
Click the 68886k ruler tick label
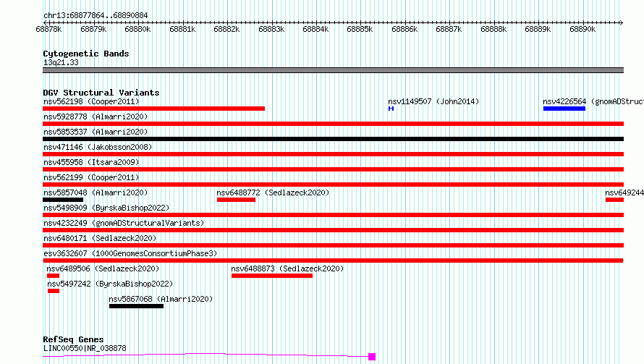pos(404,29)
